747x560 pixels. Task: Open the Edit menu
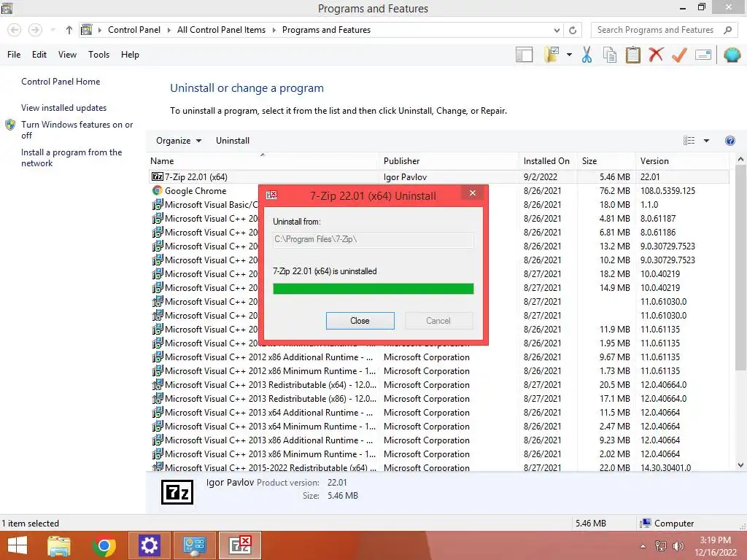tap(39, 55)
